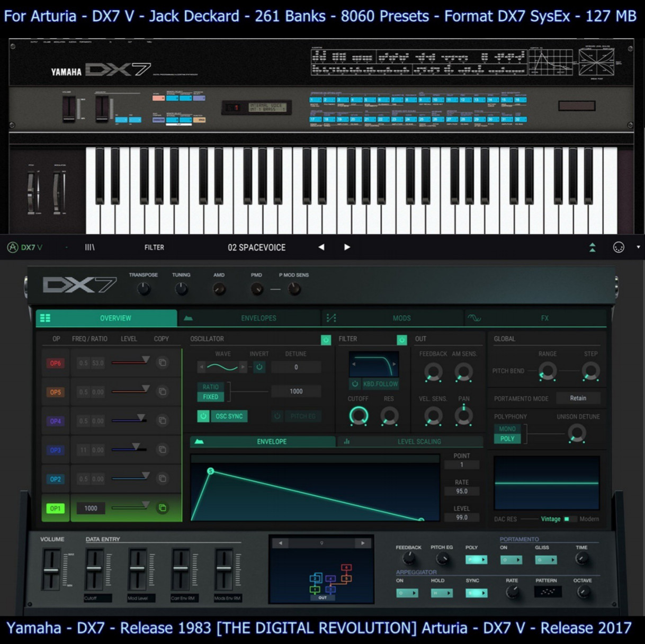The width and height of the screenshot is (645, 644).
Task: Select operator OP5
Action: 56,392
